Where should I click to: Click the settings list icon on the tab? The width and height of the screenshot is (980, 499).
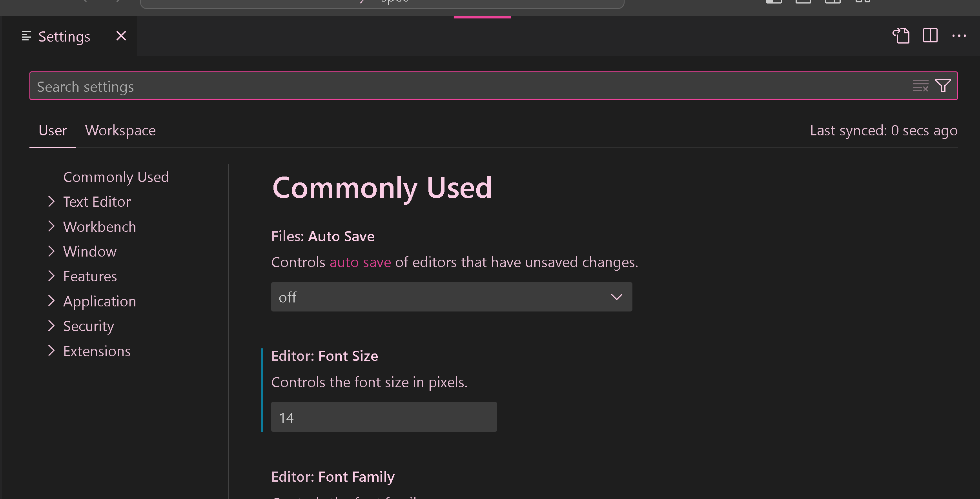click(x=26, y=36)
